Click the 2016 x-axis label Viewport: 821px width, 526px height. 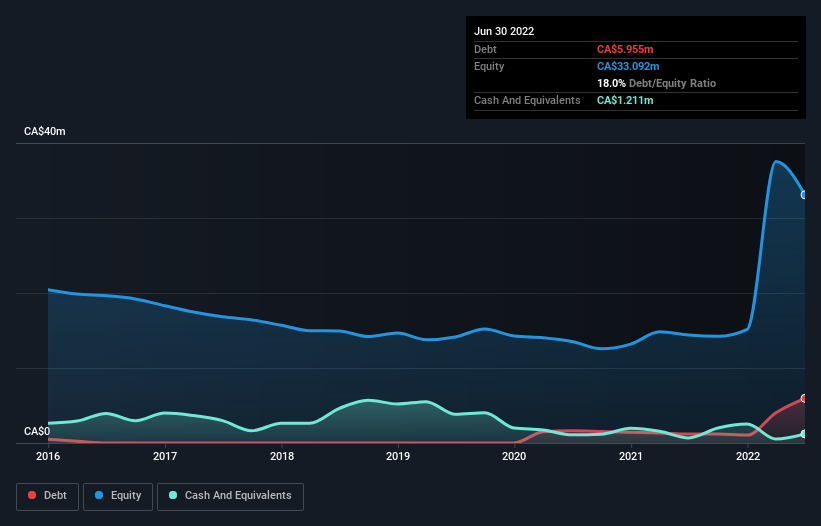click(48, 456)
